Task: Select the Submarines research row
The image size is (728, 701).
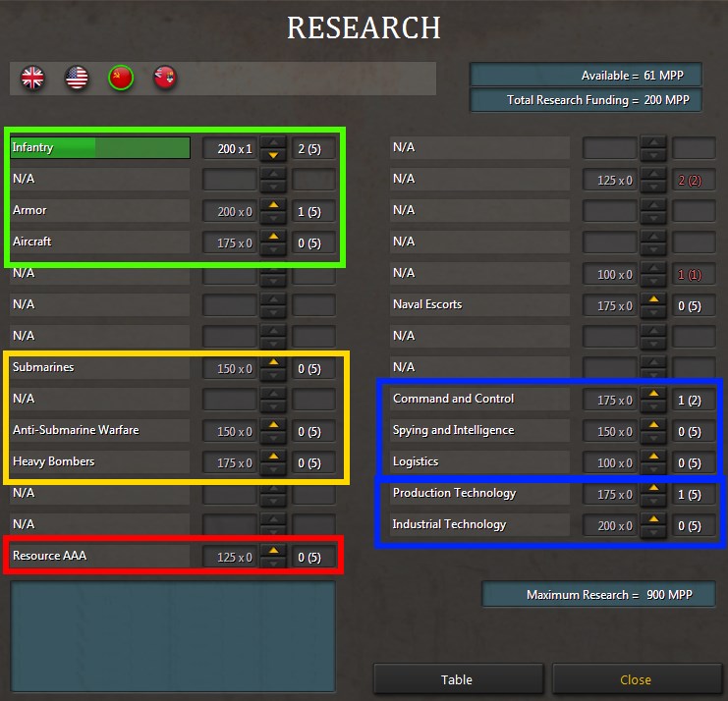Action: pyautogui.click(x=100, y=367)
